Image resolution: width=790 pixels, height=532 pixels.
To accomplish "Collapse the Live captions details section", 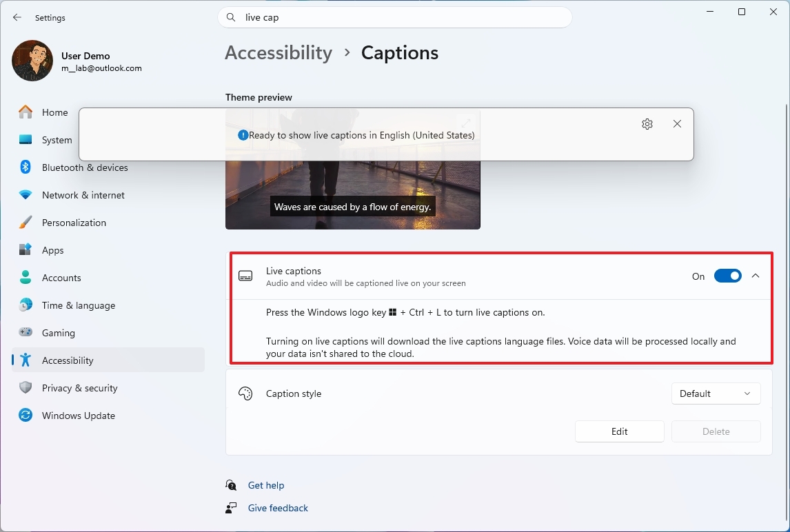I will point(756,276).
